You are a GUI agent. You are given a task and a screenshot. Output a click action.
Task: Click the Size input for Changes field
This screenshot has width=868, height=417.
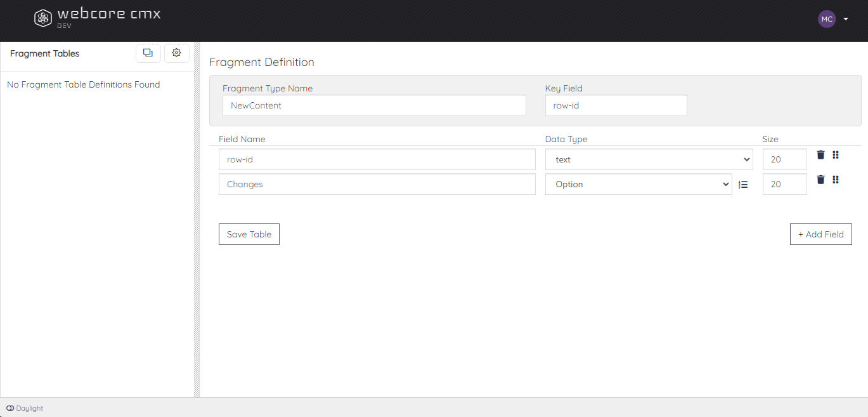click(x=785, y=184)
